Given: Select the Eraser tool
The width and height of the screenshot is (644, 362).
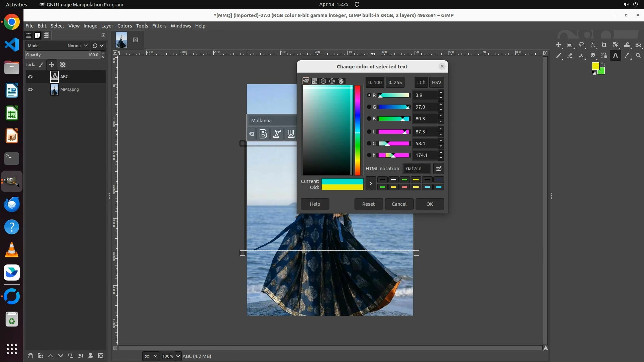Looking at the screenshot, I should [x=570, y=56].
